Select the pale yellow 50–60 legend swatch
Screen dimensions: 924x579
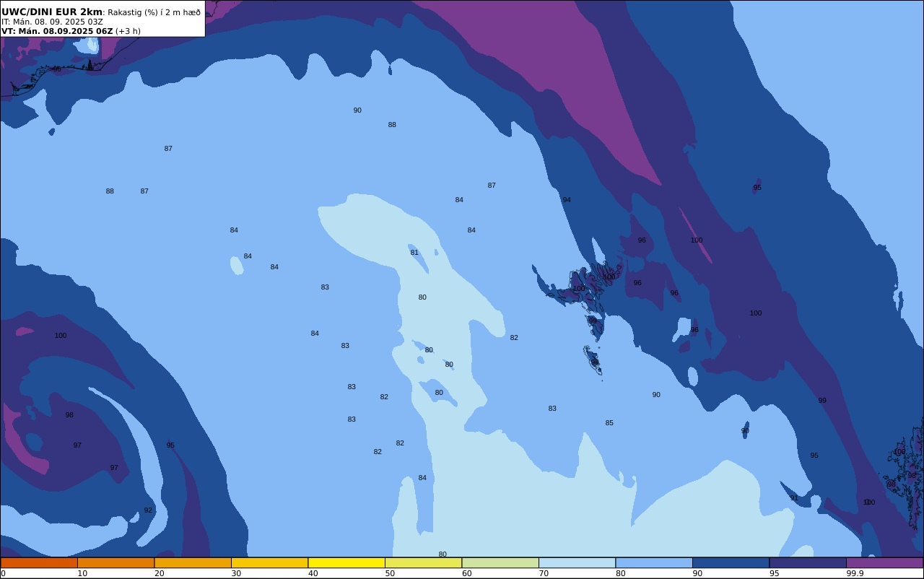click(x=424, y=562)
